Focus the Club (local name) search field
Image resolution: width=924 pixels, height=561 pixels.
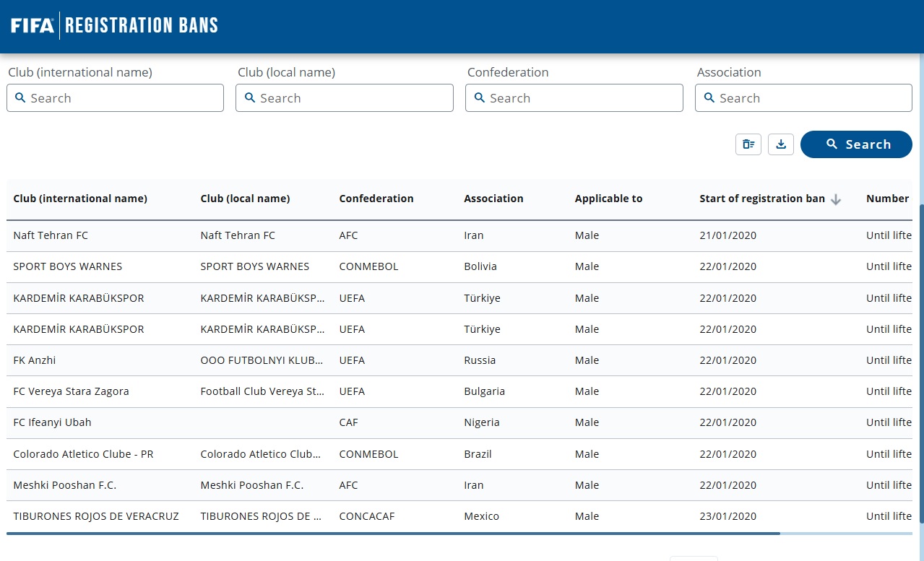click(345, 98)
